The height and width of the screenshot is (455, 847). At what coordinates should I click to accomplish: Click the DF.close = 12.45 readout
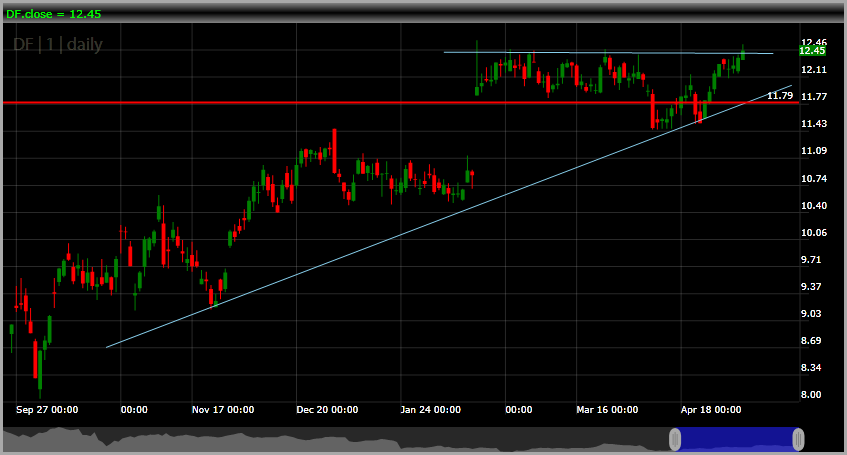click(53, 14)
